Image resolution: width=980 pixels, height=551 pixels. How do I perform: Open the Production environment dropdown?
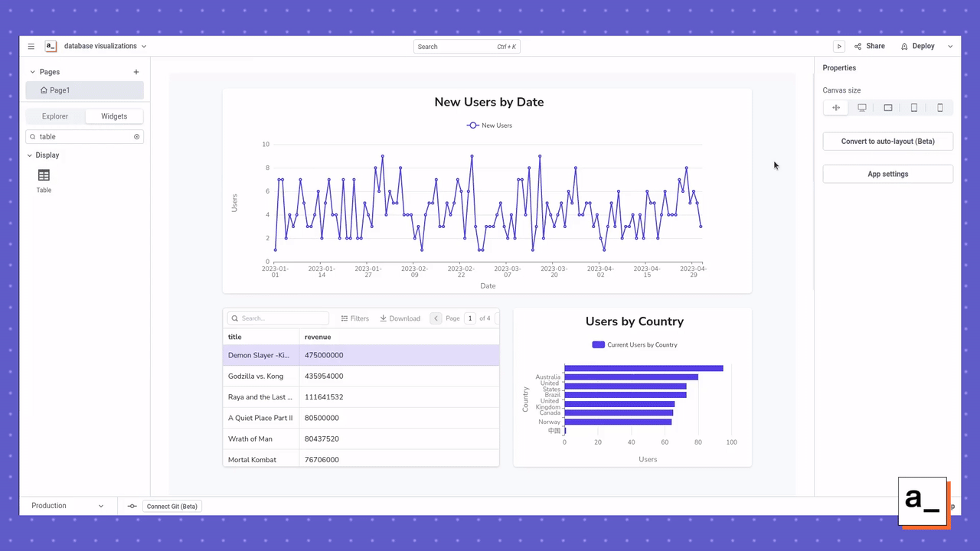65,506
